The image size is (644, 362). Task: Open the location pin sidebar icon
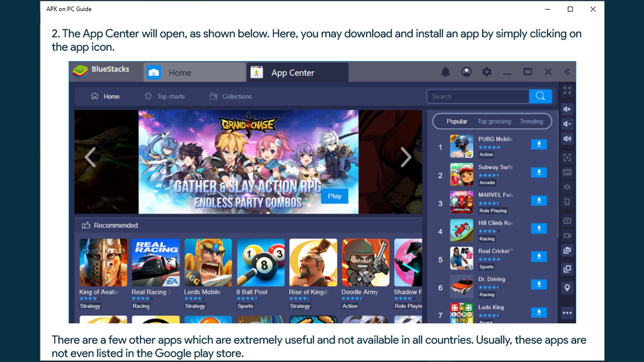(x=567, y=288)
